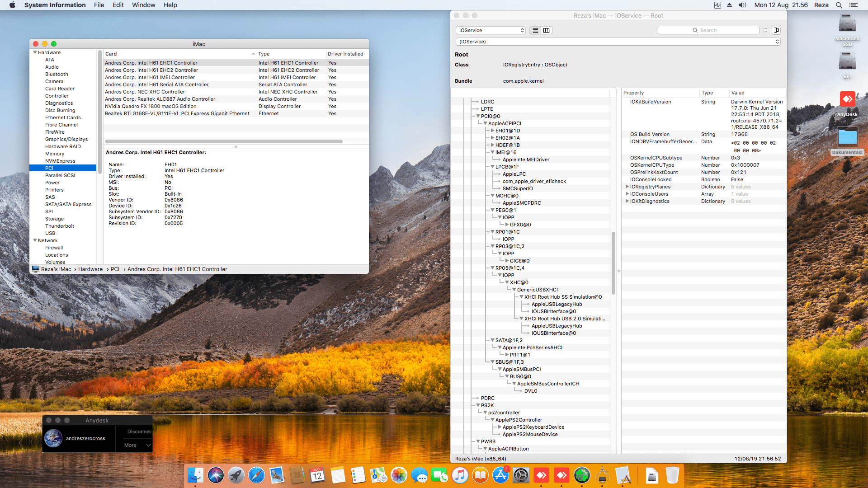Click the horizontal scrollbar under the PCI card list
Image resolution: width=868 pixels, height=488 pixels.
click(224, 141)
